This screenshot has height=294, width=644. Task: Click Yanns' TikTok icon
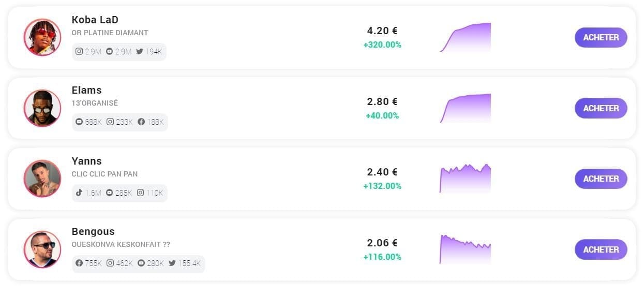click(x=79, y=193)
